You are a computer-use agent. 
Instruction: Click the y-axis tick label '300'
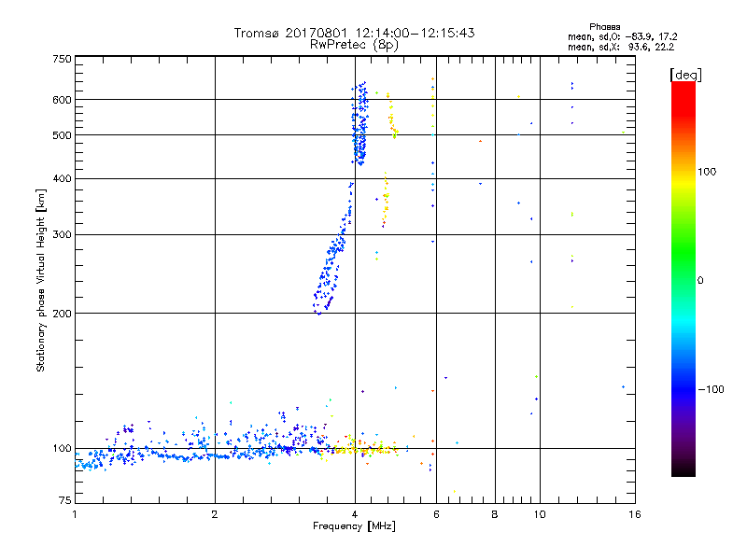(62, 235)
